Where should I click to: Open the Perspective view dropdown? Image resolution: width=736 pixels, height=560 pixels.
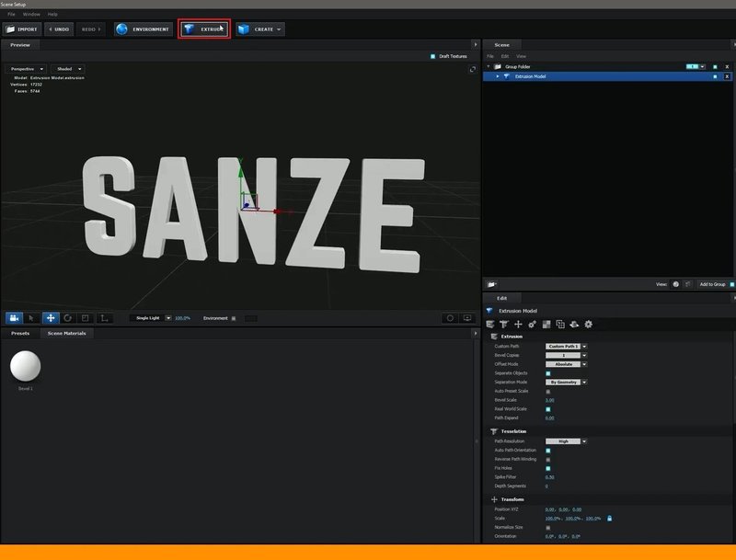pos(27,69)
